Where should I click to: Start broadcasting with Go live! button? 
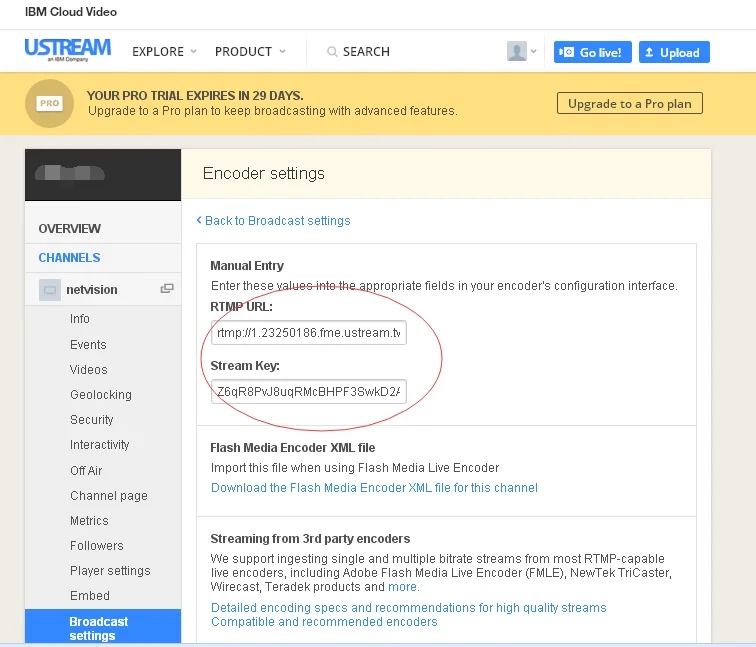click(593, 52)
